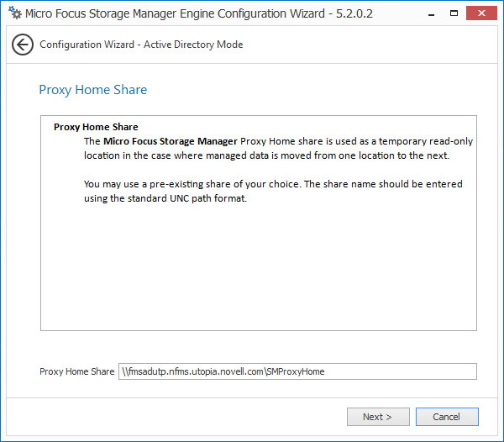The image size is (504, 442).
Task: Click the Configuration Wizard - Active Directory Mode text
Action: click(x=141, y=45)
